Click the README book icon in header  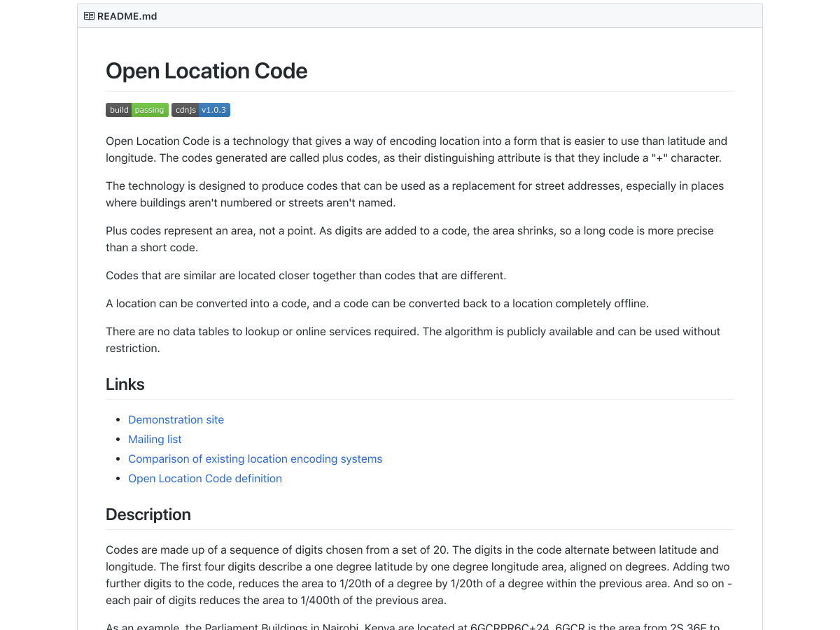(x=89, y=16)
